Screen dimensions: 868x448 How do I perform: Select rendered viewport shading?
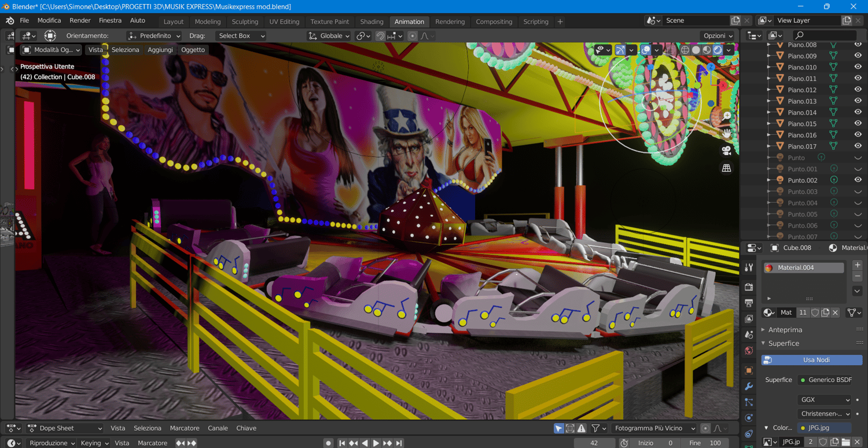[x=718, y=50]
